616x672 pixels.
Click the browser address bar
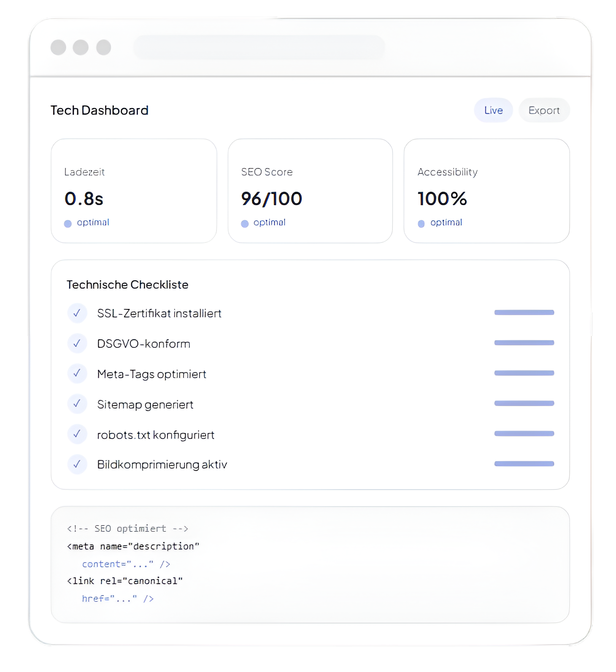(x=259, y=47)
